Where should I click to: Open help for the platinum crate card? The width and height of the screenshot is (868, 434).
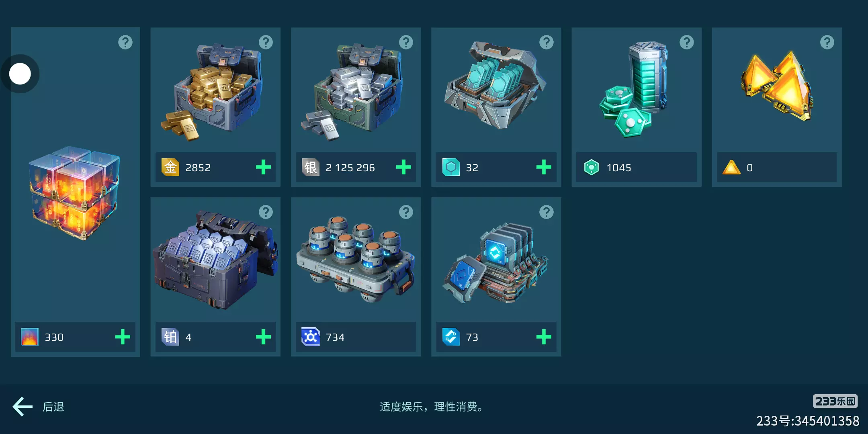pyautogui.click(x=266, y=212)
